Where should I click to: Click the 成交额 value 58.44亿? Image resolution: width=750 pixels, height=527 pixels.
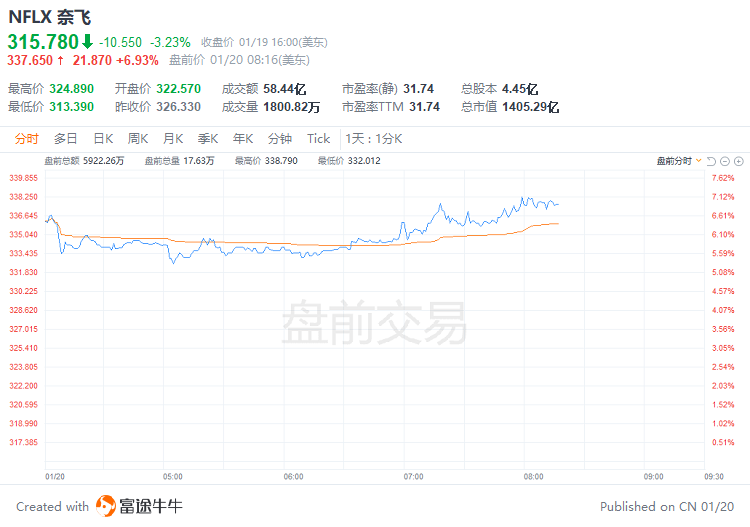pos(285,89)
